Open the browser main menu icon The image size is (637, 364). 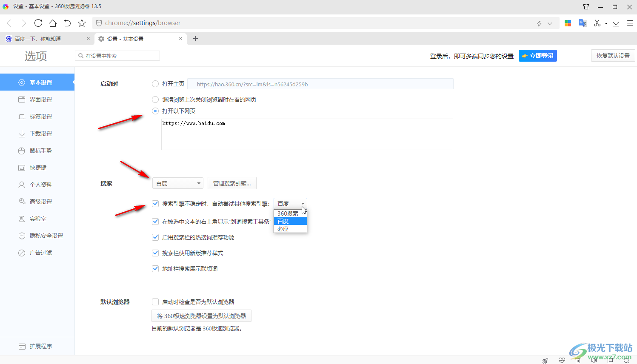tap(630, 23)
